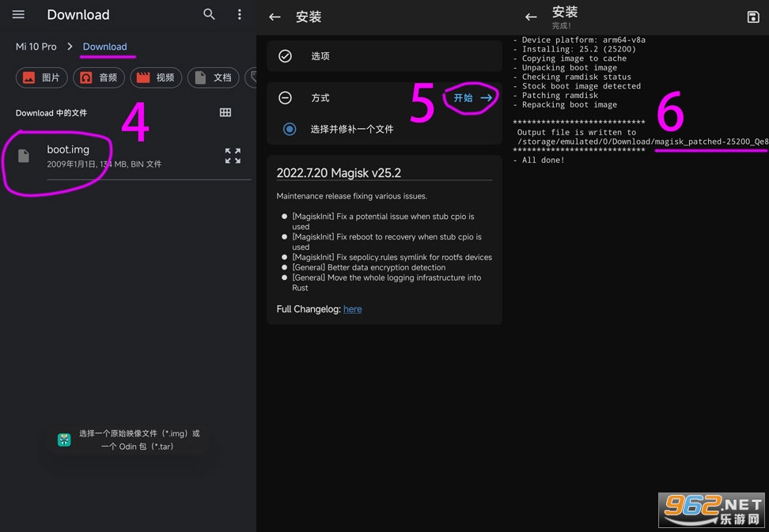Filter by 图片 images chip
This screenshot has width=769, height=532.
(x=42, y=77)
